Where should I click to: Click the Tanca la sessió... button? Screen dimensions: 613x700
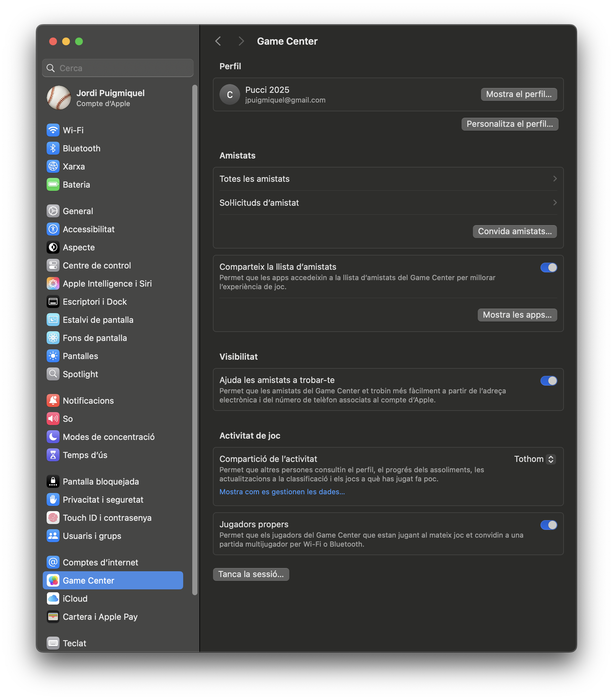coord(251,574)
